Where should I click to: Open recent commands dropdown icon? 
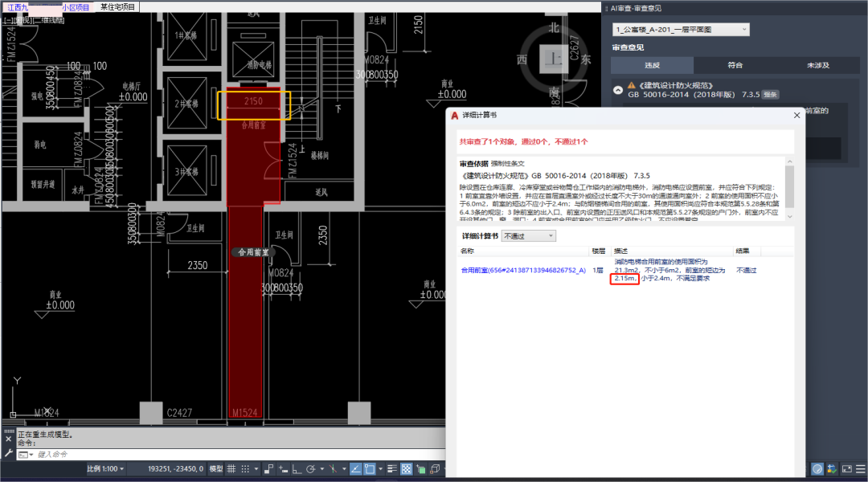[x=26, y=455]
